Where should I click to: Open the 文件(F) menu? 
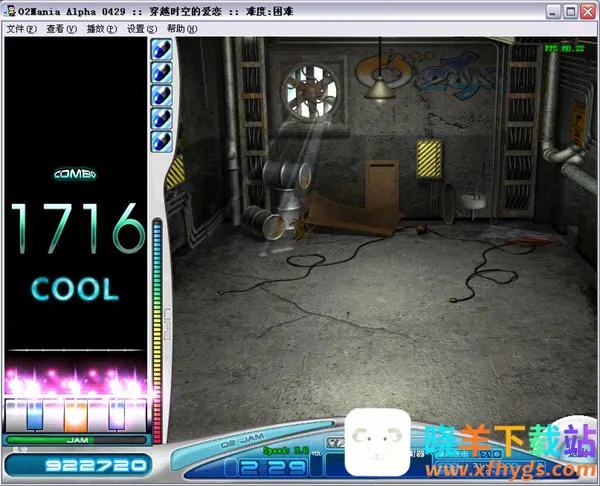click(x=21, y=29)
